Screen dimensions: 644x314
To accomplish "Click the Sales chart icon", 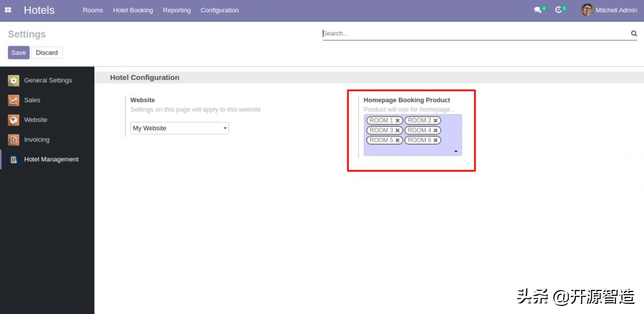I will (13, 100).
